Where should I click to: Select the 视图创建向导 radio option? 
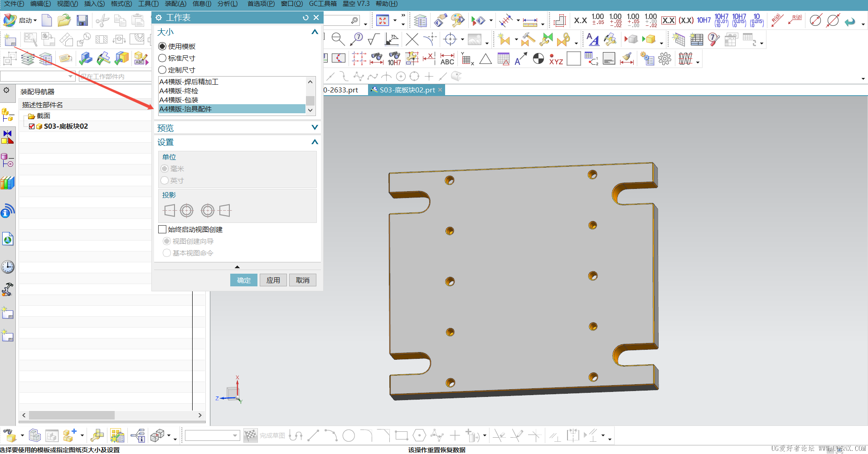[167, 241]
